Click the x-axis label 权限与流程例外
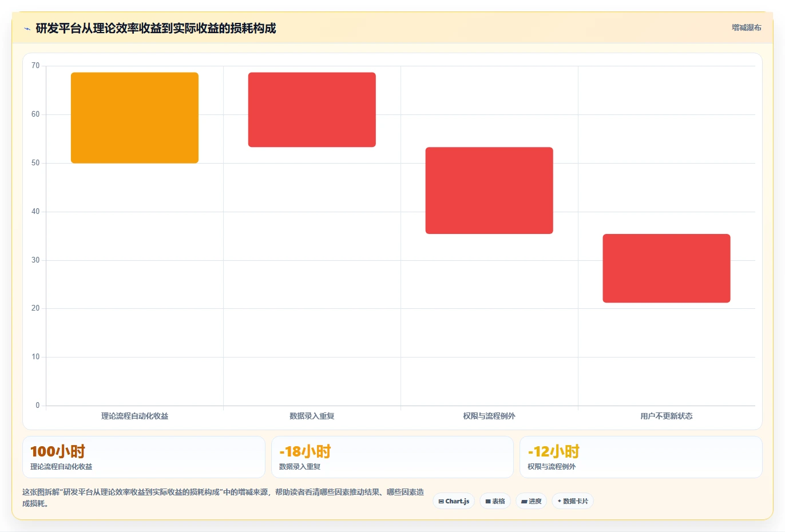This screenshot has width=785, height=532. [489, 416]
